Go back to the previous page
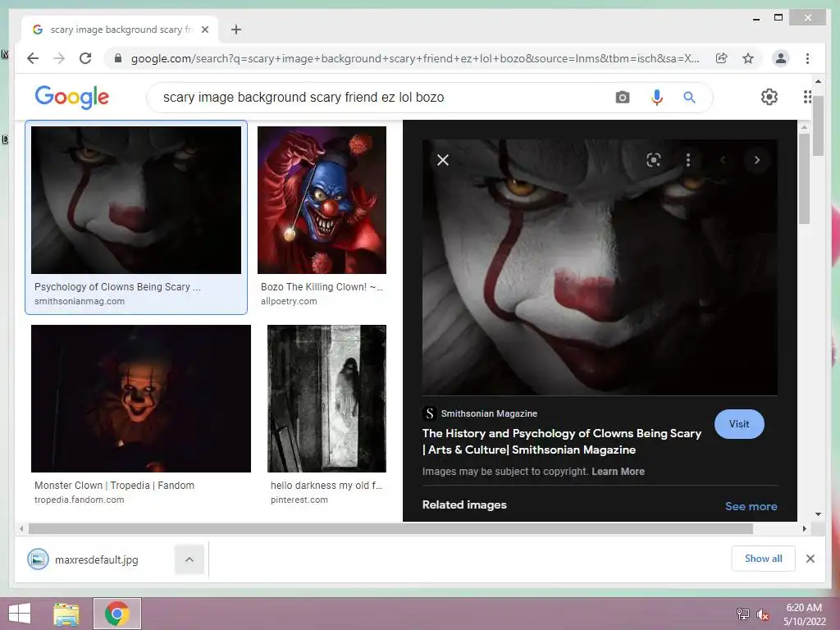This screenshot has height=630, width=840. (33, 58)
